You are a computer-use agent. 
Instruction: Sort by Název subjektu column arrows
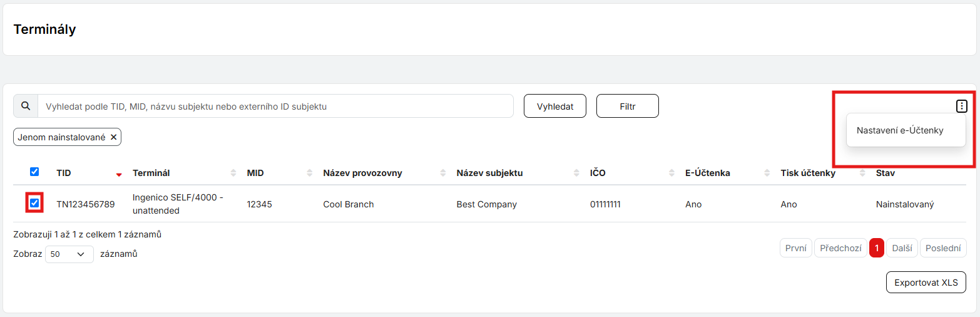pos(577,174)
